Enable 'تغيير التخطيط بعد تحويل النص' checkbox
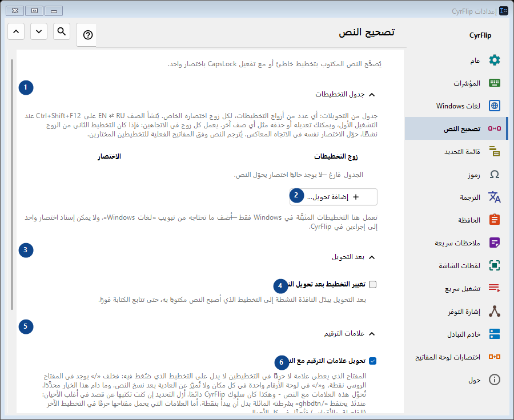This screenshot has width=514, height=420. pyautogui.click(x=373, y=284)
